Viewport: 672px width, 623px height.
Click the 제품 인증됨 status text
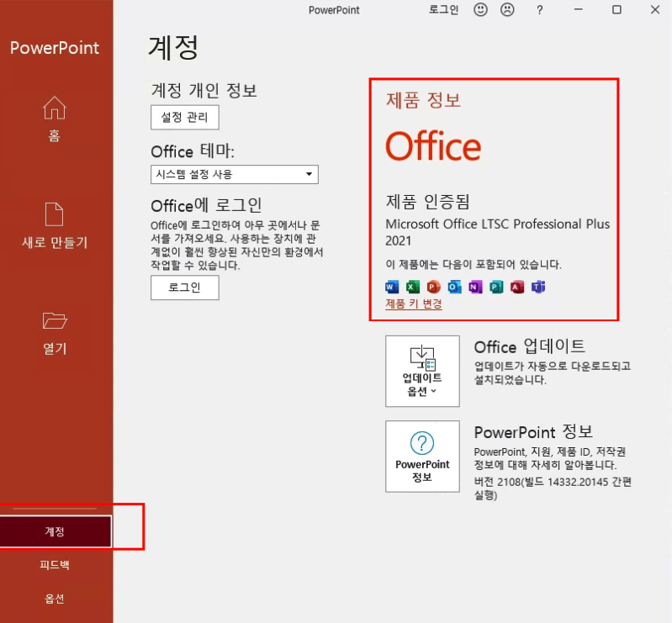428,202
